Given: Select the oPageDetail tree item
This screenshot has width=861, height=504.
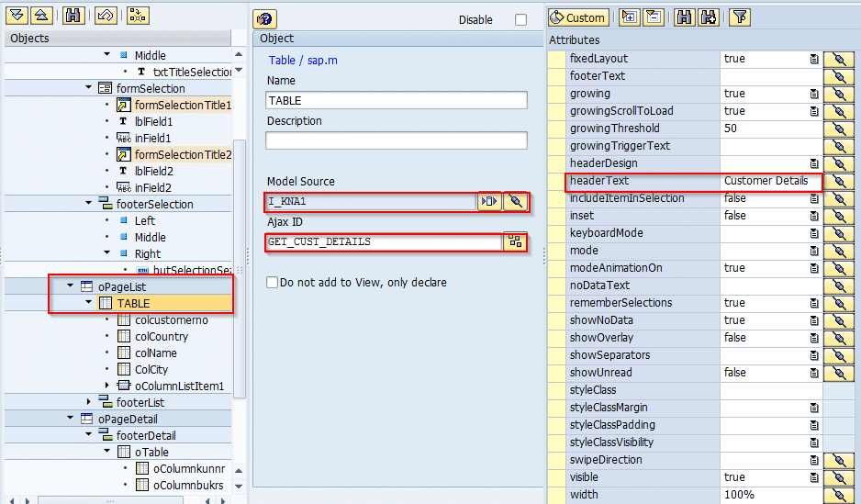Looking at the screenshot, I should [x=128, y=419].
